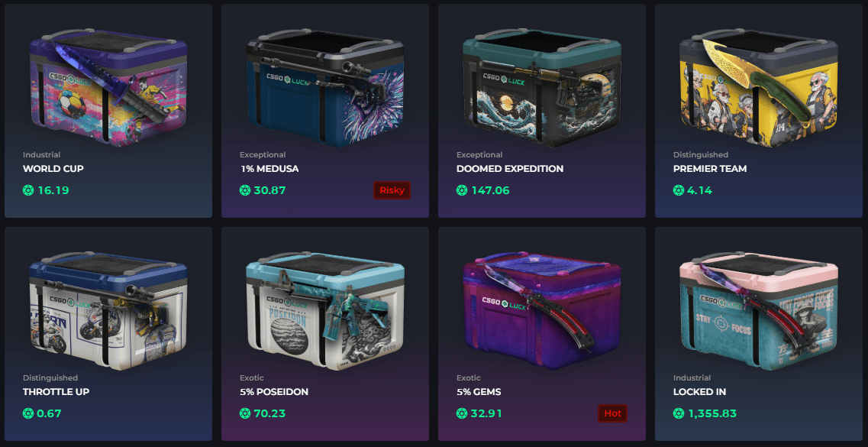This screenshot has width=868, height=447.
Task: Open the Locked In case image
Action: tap(759, 310)
